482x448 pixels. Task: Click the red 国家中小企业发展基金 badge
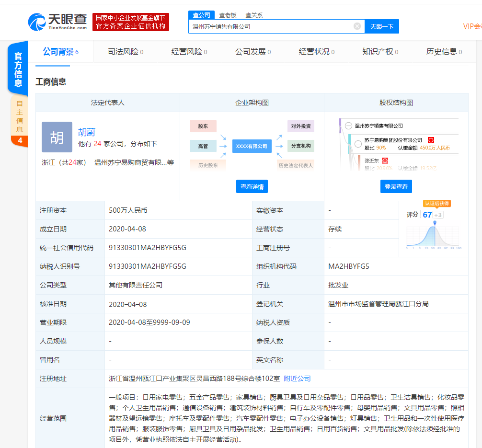point(130,21)
